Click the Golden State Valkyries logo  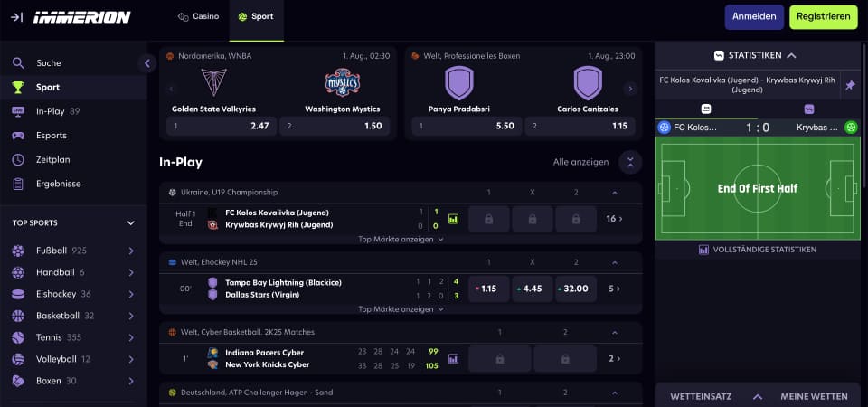[x=213, y=83]
